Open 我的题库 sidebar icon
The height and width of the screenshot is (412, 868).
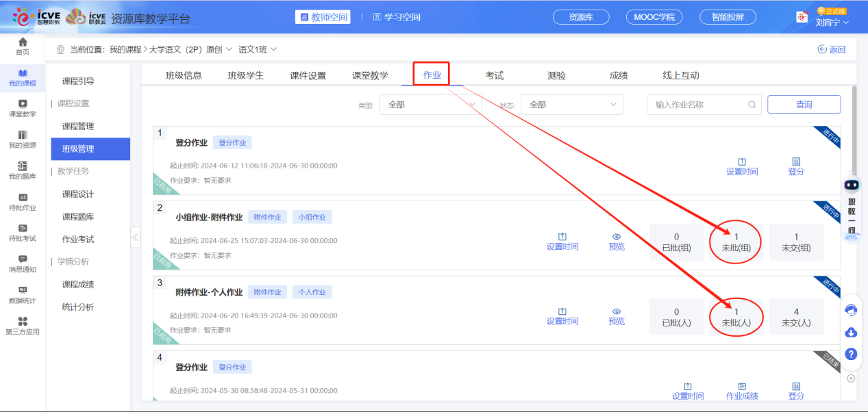click(x=23, y=170)
